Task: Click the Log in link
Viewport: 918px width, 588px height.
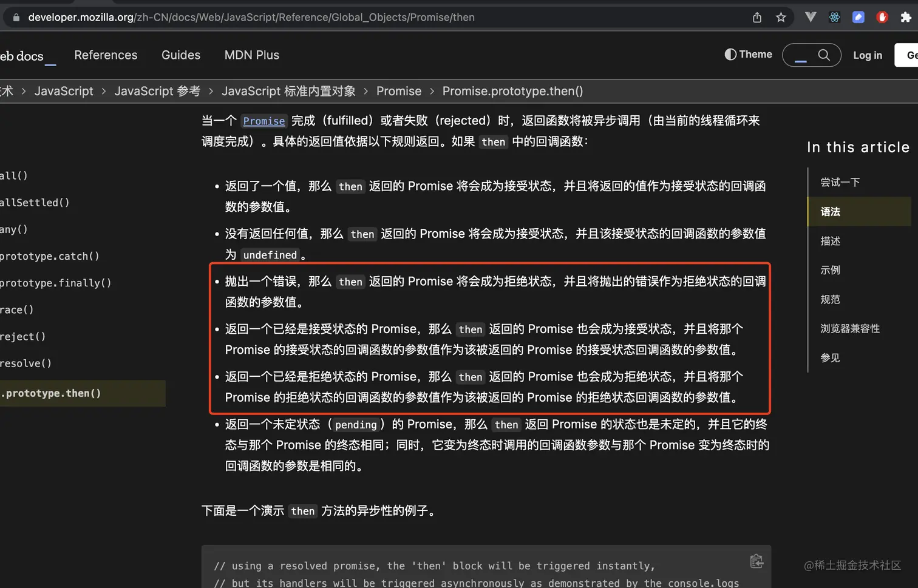Action: [867, 55]
